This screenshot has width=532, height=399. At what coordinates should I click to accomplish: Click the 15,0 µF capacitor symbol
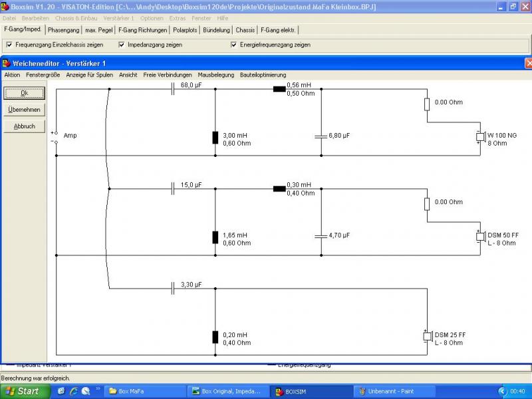point(173,189)
